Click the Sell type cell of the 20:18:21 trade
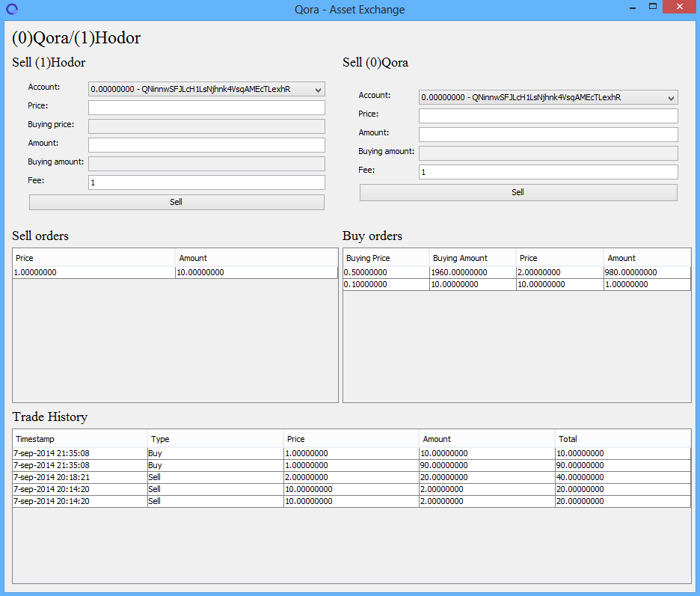The width and height of the screenshot is (700, 596). 215,477
